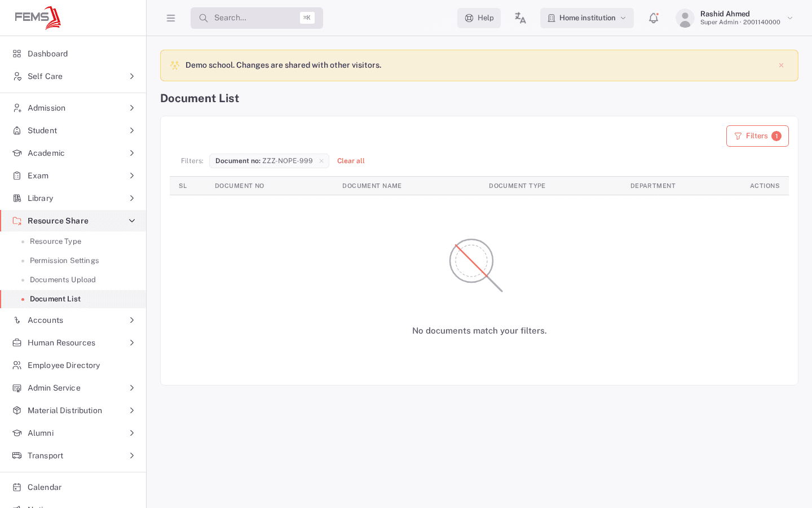812x508 pixels.
Task: Click the user avatar icon
Action: pyautogui.click(x=685, y=18)
